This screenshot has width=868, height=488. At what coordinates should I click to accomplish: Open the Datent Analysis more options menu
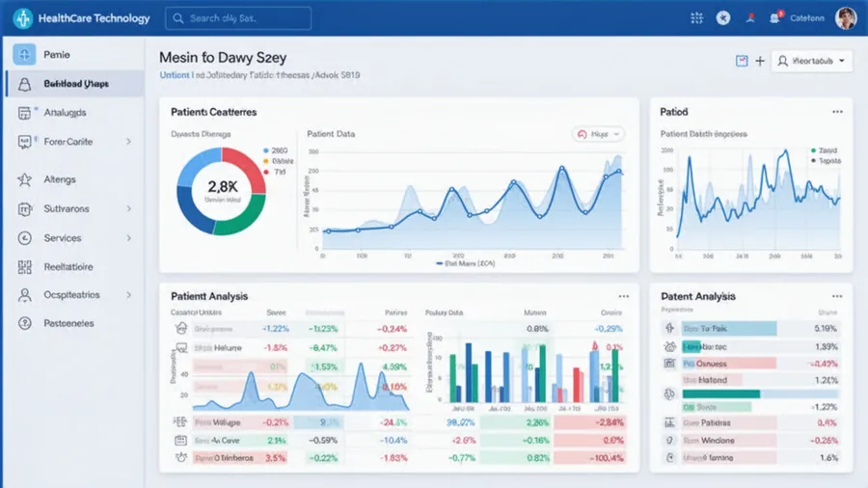[837, 297]
